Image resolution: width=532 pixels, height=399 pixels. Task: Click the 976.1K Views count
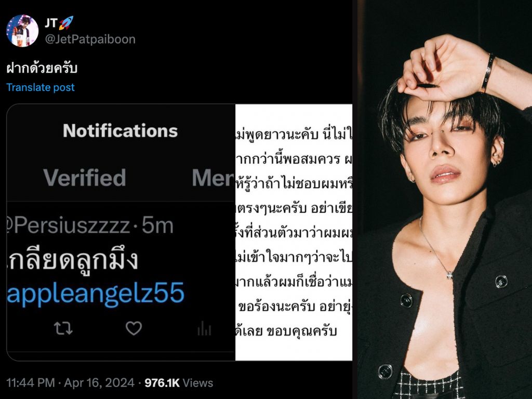179,383
